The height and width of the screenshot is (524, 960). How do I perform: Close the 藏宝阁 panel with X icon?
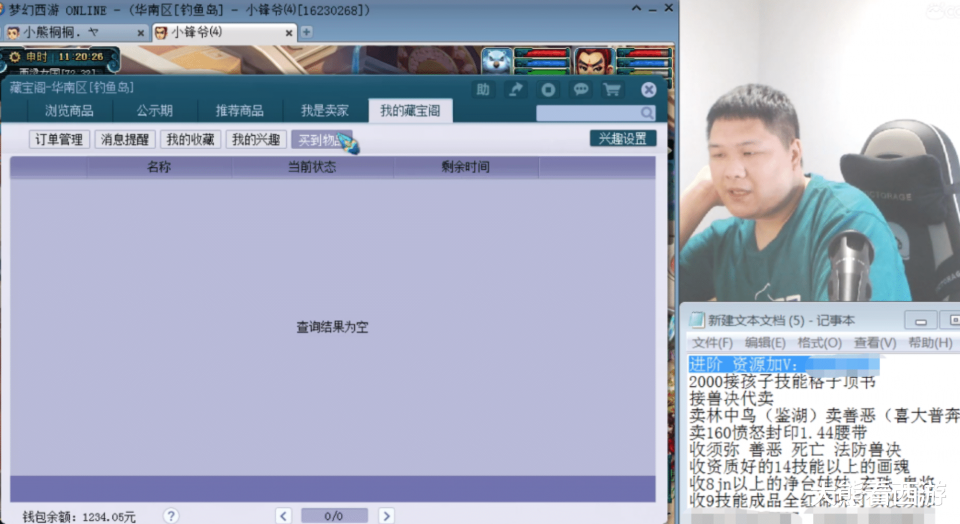pyautogui.click(x=648, y=90)
